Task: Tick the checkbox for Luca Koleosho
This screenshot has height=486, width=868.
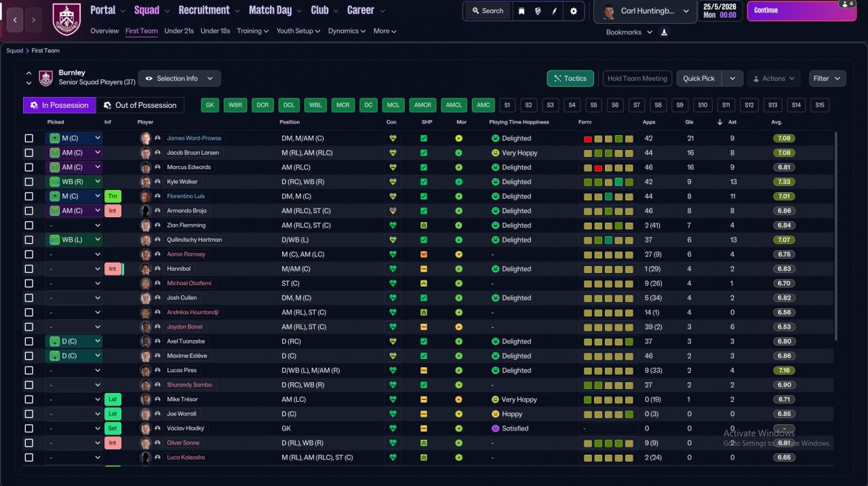Action: pos(28,457)
